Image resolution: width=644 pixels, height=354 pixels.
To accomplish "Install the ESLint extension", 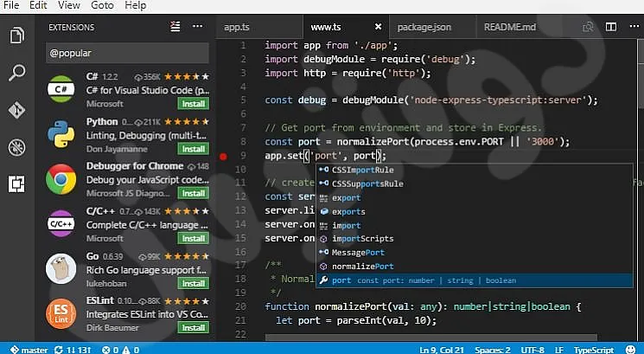I will click(x=194, y=328).
